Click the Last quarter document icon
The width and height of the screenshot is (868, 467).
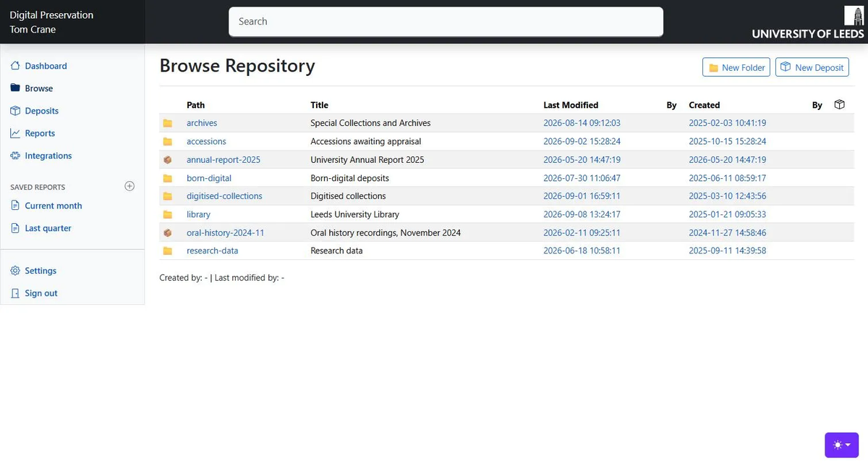pos(15,228)
